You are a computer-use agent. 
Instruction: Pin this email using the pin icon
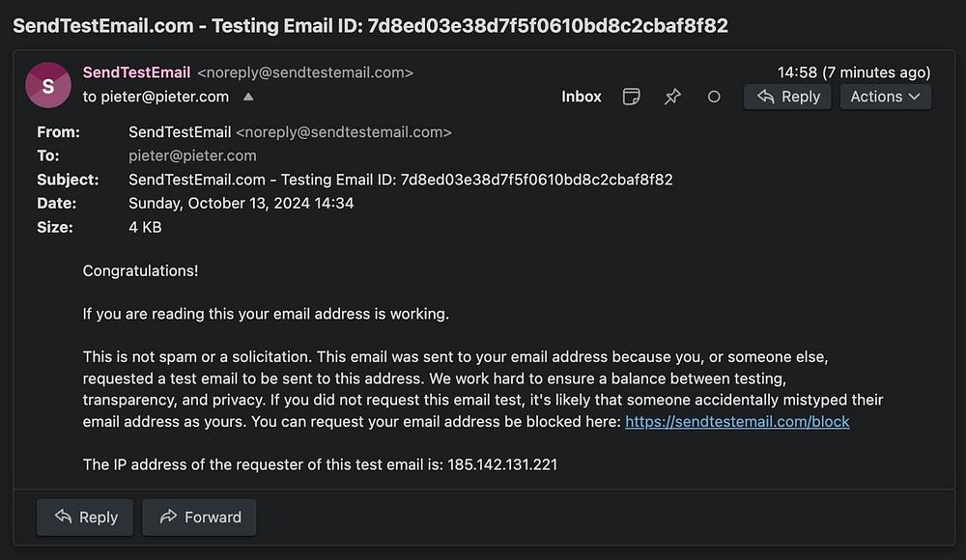click(672, 97)
